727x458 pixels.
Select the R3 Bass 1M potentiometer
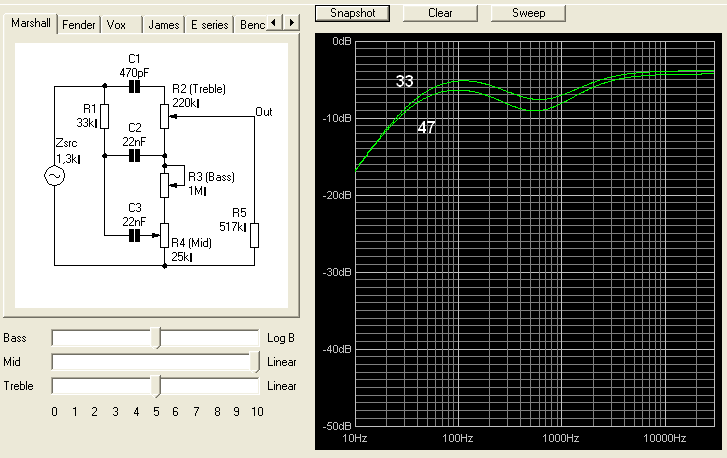click(165, 184)
